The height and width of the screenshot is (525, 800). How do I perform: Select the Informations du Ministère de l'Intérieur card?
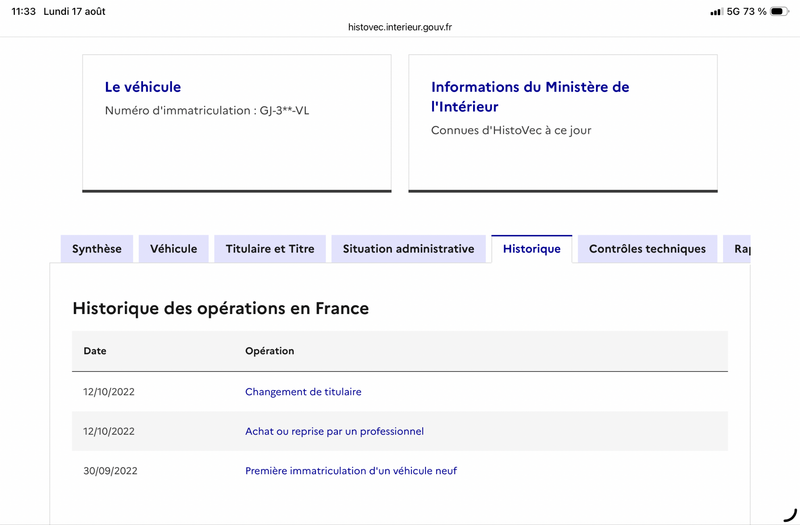pyautogui.click(x=563, y=123)
